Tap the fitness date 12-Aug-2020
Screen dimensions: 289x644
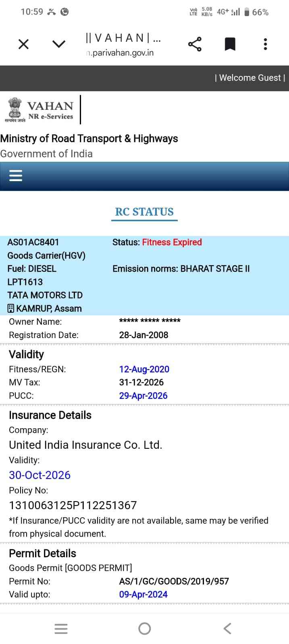[144, 369]
